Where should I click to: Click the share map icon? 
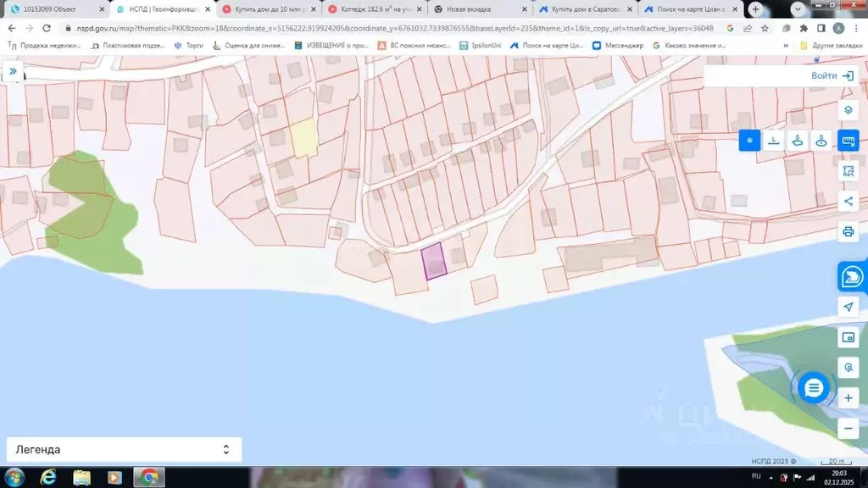click(x=848, y=201)
